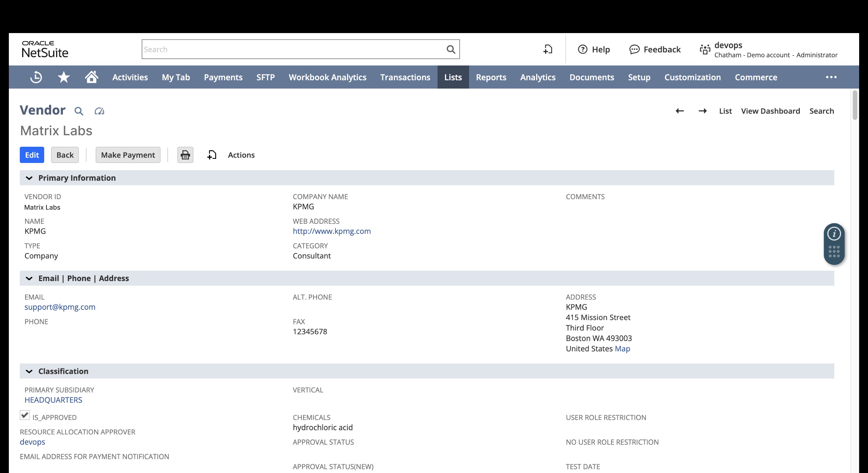Toggle the IS_APPROVED checkbox

click(x=25, y=415)
